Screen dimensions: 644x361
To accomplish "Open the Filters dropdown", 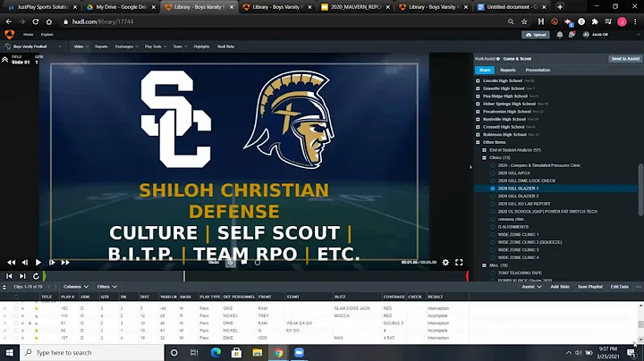I will point(106,287).
